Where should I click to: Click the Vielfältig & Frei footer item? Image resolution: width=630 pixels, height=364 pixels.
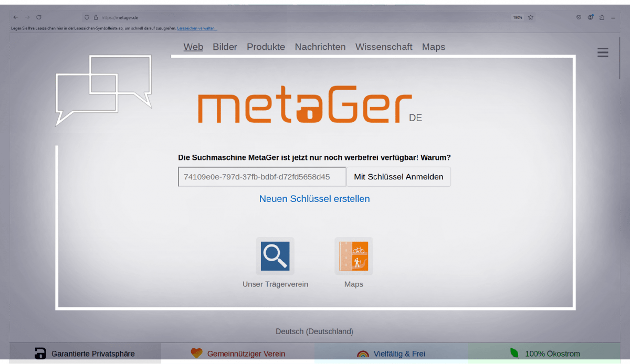(x=391, y=354)
